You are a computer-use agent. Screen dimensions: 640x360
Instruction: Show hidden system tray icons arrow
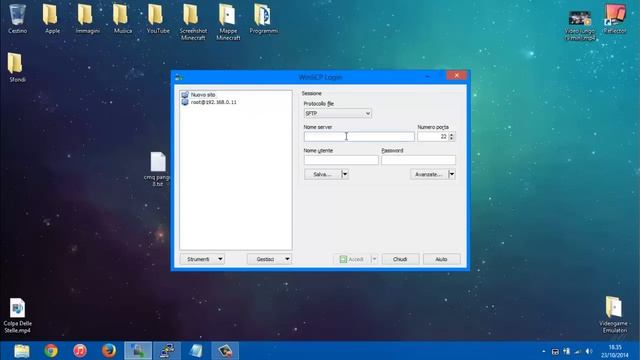pyautogui.click(x=544, y=351)
